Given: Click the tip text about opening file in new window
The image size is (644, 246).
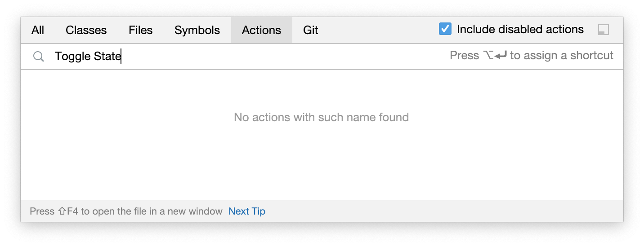Looking at the screenshot, I should [126, 211].
